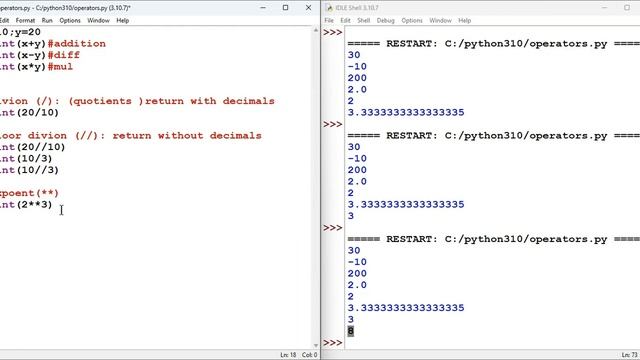Viewport: 640px width, 360px height.
Task: Click the Ln: 73 indicator in shell status bar
Action: (629, 355)
